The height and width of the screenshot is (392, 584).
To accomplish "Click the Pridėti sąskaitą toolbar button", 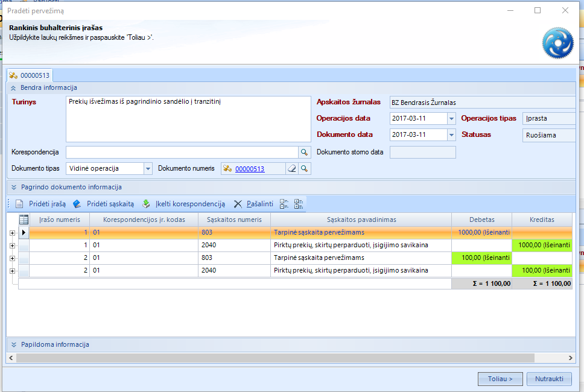I will point(104,204).
